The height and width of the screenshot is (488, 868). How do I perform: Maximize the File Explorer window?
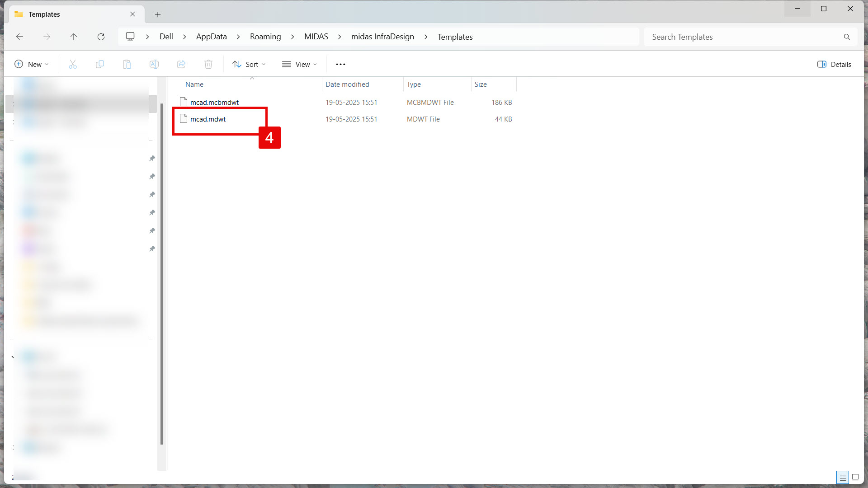(824, 9)
